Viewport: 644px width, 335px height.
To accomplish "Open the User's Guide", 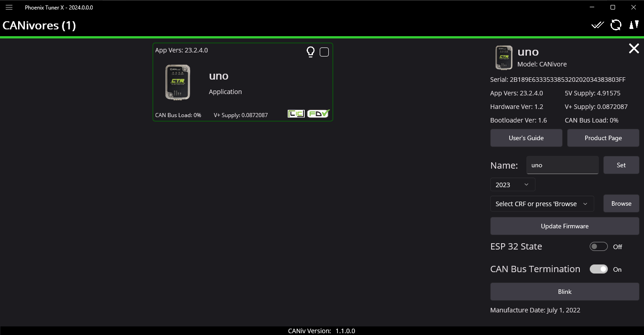I will tap(526, 138).
